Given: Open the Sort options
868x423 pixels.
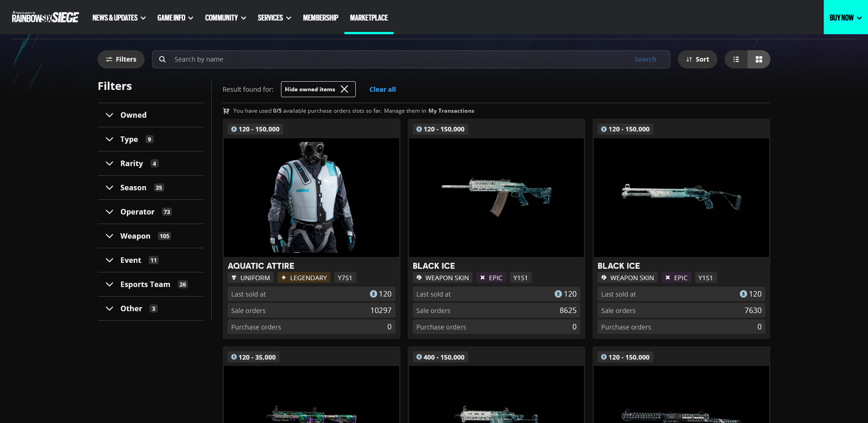Looking at the screenshot, I should (x=697, y=59).
